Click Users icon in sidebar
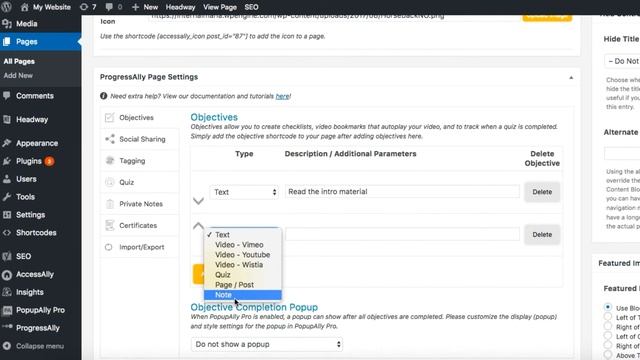 7,179
